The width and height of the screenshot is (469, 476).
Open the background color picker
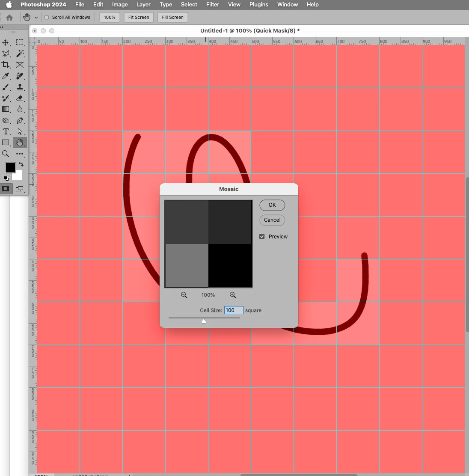coord(18,176)
